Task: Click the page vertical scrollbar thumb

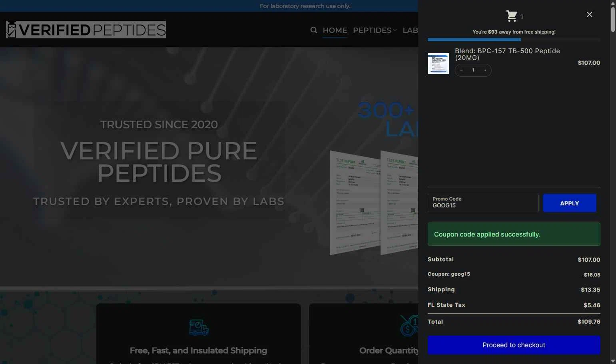Action: click(x=613, y=19)
